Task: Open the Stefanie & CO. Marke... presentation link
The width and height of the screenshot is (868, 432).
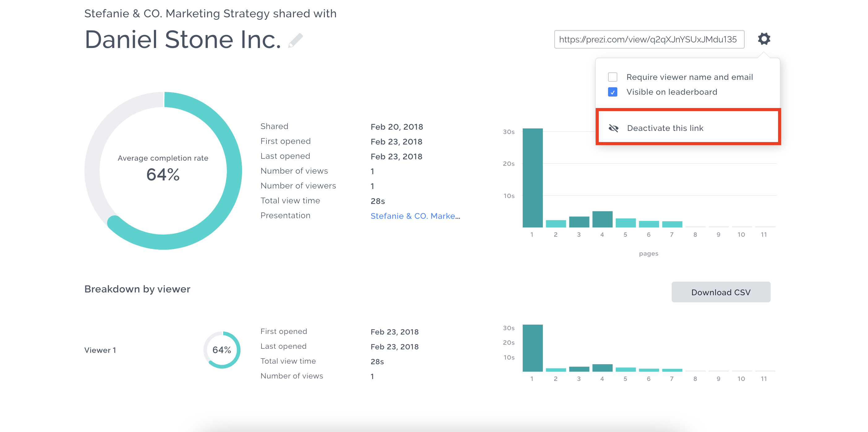Action: (x=415, y=216)
